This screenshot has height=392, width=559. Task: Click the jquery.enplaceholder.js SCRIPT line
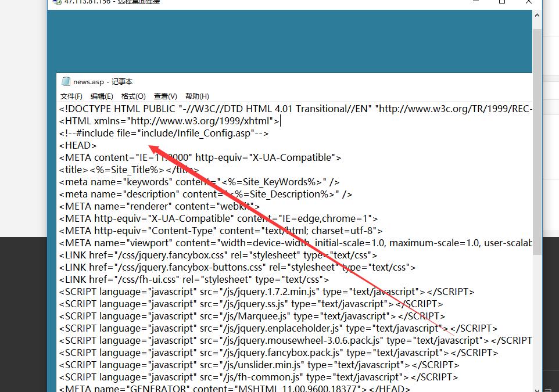tap(278, 328)
